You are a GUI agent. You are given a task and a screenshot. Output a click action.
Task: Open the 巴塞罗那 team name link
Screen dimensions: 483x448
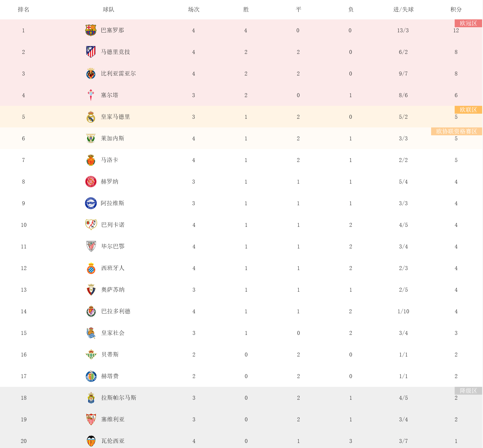click(112, 30)
